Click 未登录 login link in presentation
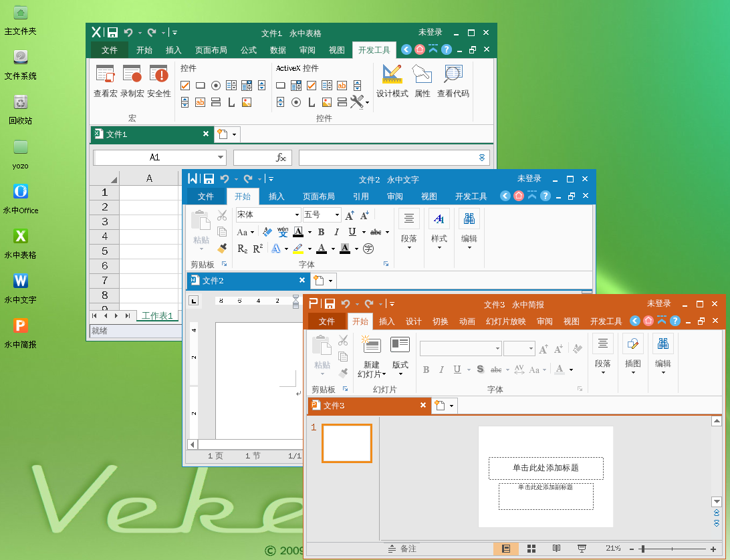This screenshot has height=560, width=730. pyautogui.click(x=658, y=303)
